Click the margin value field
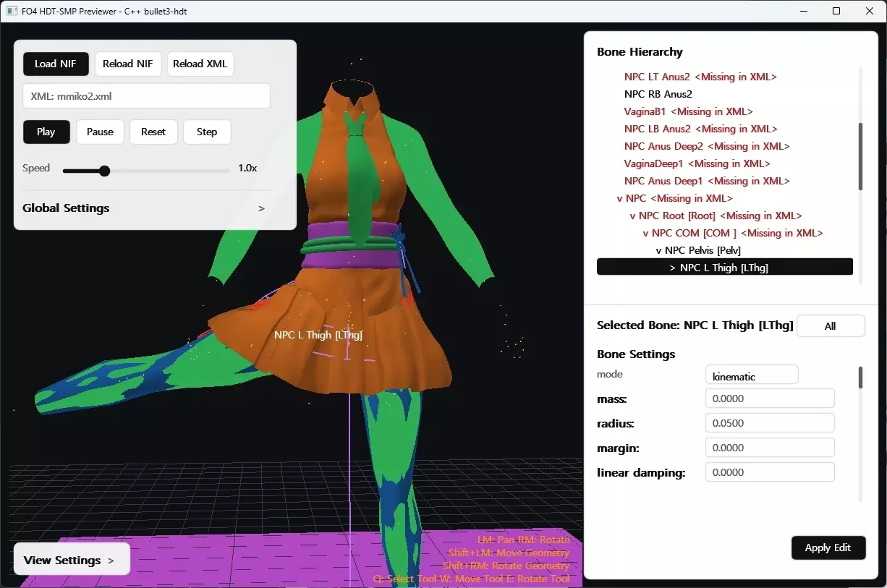 [x=770, y=448]
